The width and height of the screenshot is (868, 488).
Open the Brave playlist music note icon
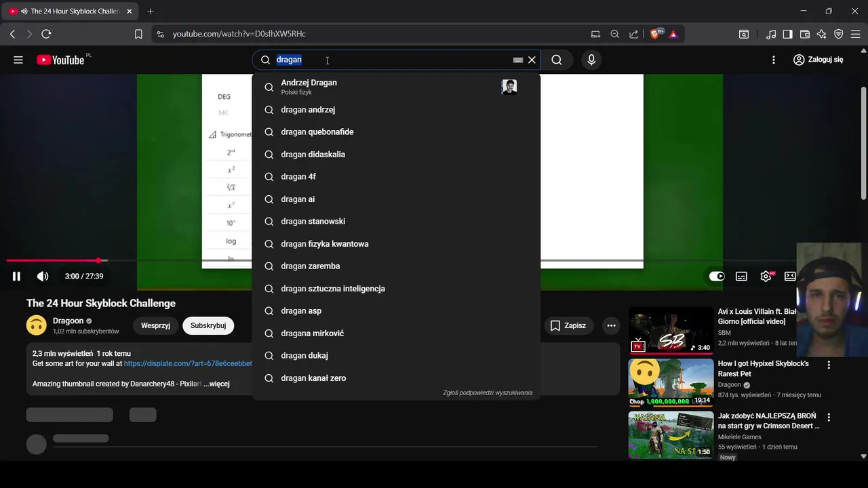pos(771,34)
